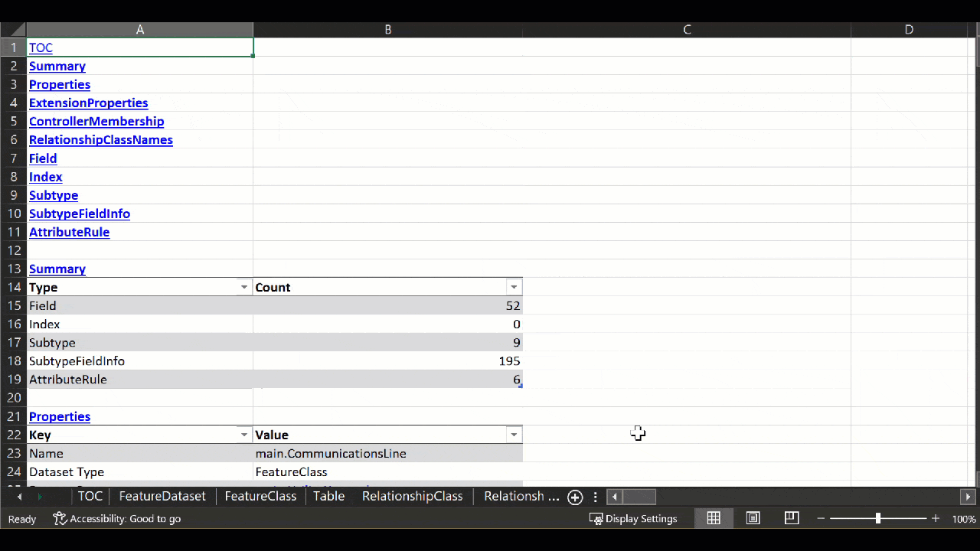Viewport: 980px width, 551px height.
Task: Switch to Page Layout view
Action: (753, 518)
